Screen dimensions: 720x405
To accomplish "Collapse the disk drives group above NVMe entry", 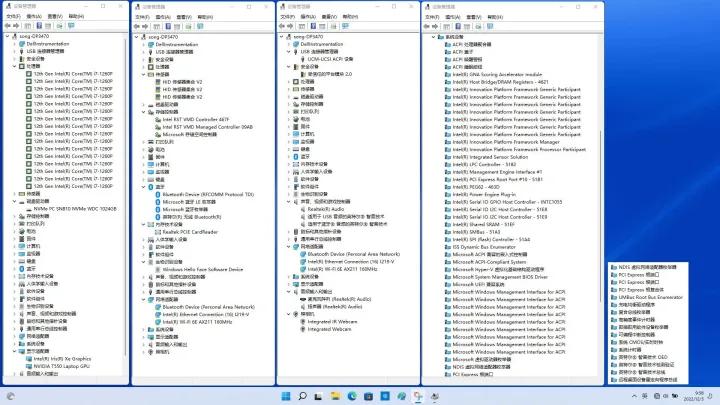I will tap(15, 201).
